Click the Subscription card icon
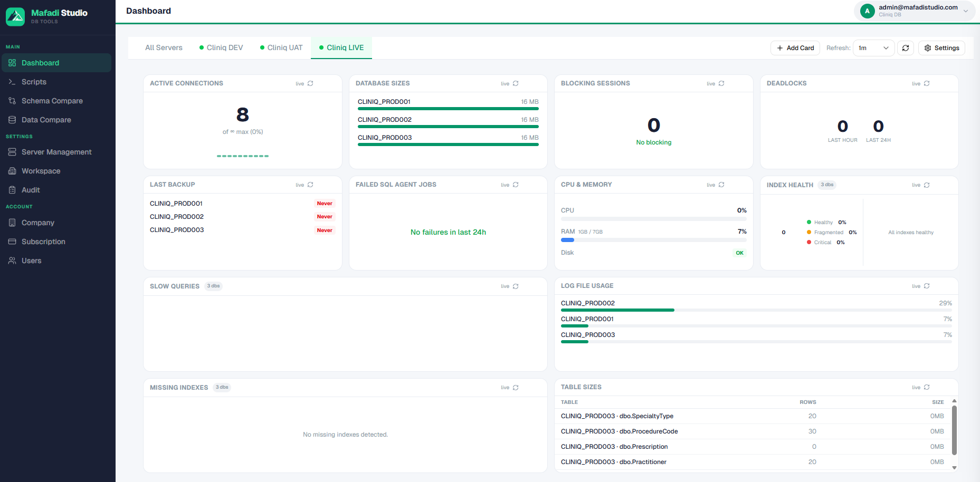The height and width of the screenshot is (482, 980). click(12, 242)
